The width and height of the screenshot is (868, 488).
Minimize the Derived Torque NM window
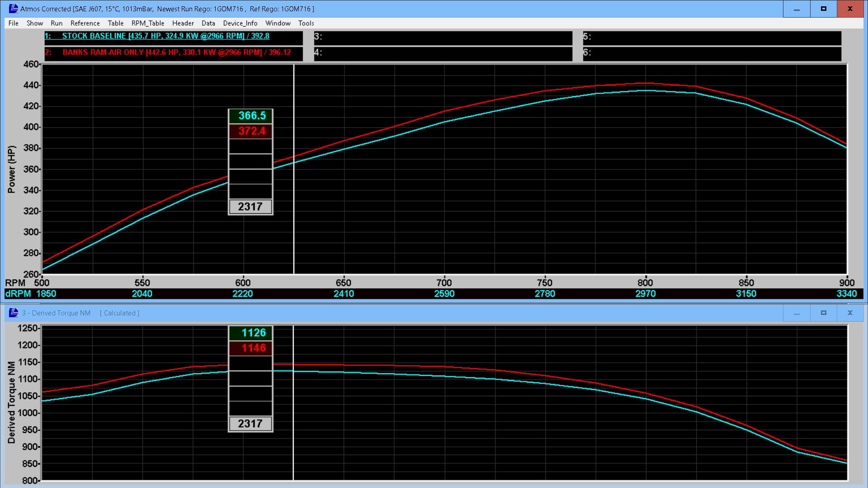tap(797, 313)
